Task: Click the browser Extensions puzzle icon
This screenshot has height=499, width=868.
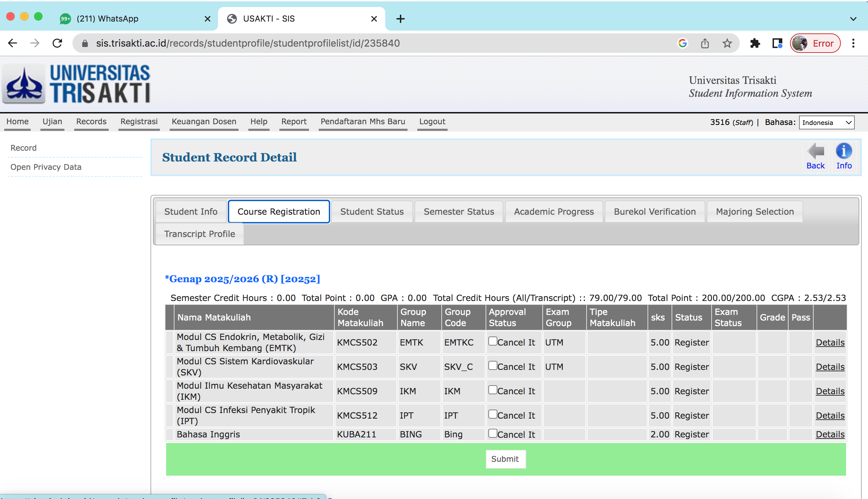Action: [755, 43]
